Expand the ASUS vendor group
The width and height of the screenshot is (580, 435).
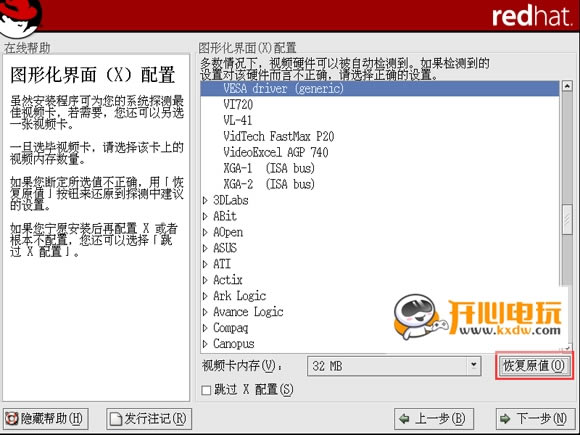pyautogui.click(x=205, y=248)
